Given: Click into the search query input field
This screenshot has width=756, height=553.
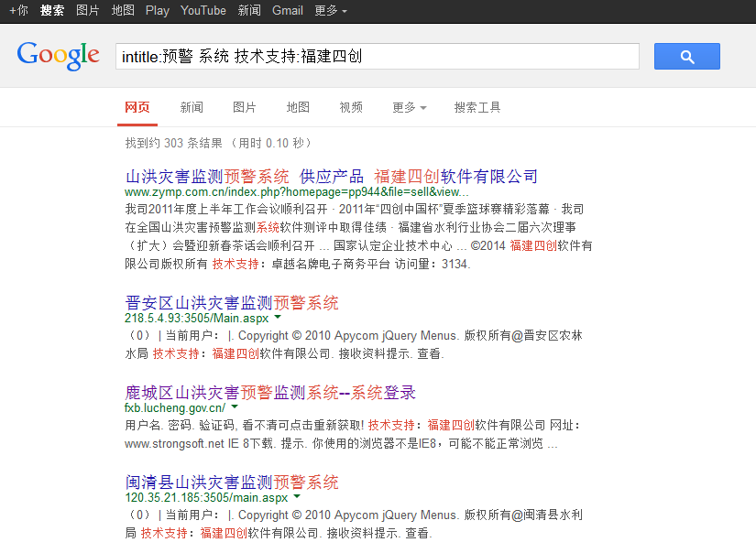Looking at the screenshot, I should pos(378,57).
